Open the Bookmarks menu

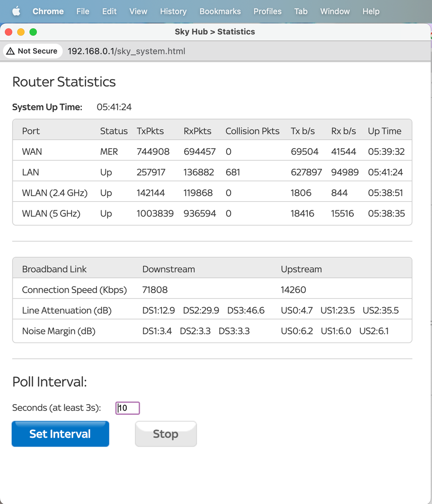pyautogui.click(x=220, y=11)
